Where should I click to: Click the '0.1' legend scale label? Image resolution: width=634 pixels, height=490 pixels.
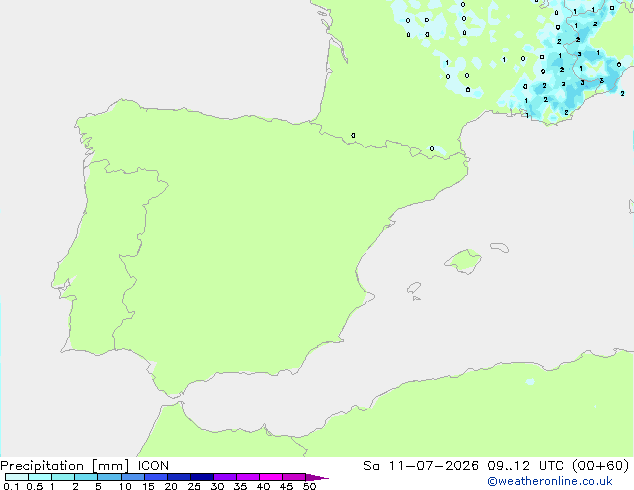(x=11, y=486)
